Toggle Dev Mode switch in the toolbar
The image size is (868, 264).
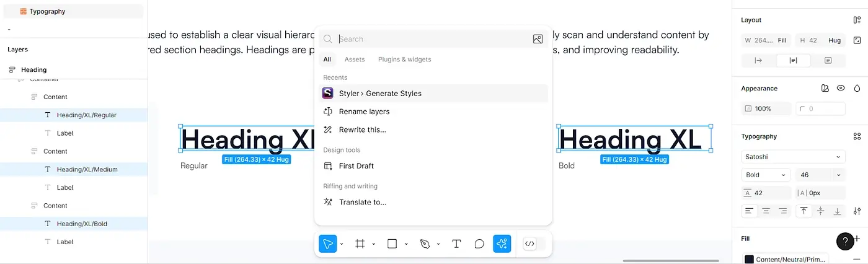click(534, 244)
